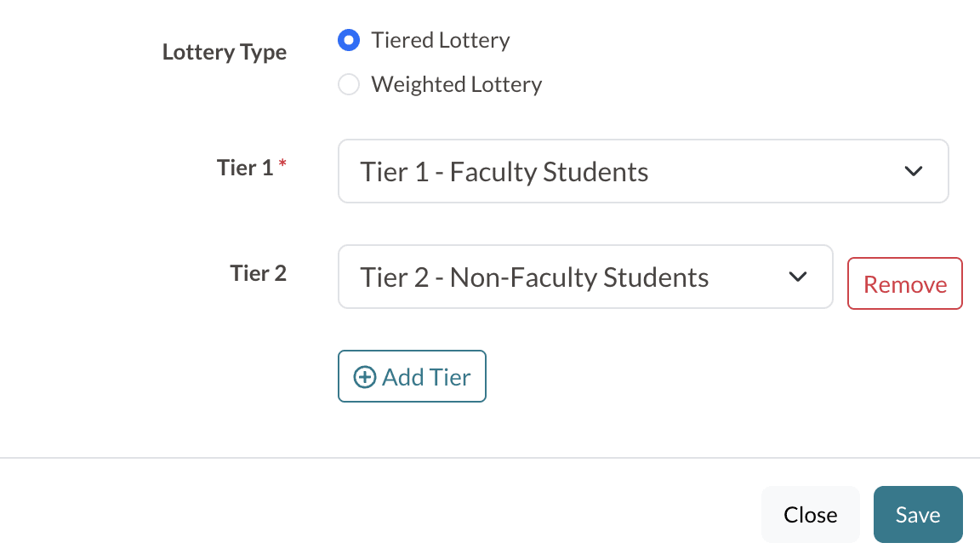Save the lottery configuration
The image size is (980, 560).
[x=917, y=515]
